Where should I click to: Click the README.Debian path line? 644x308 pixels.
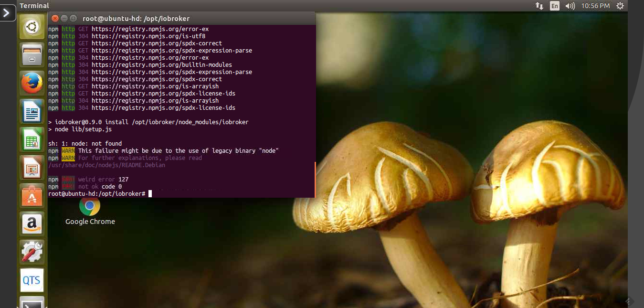pos(107,165)
